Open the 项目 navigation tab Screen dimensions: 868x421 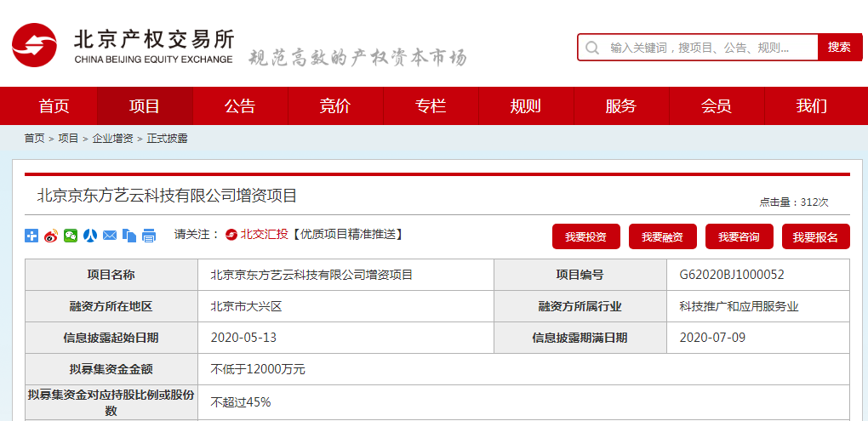point(145,105)
